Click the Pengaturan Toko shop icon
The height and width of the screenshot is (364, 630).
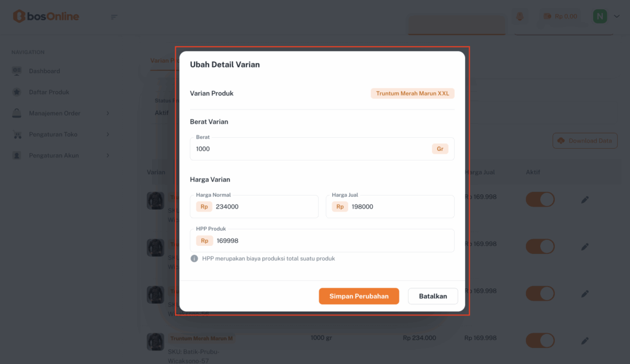coord(17,134)
